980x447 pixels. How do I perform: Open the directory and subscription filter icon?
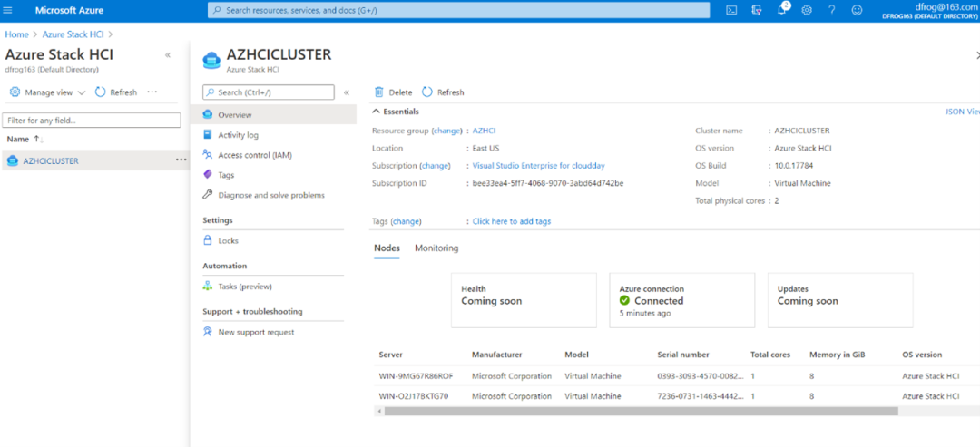[756, 10]
